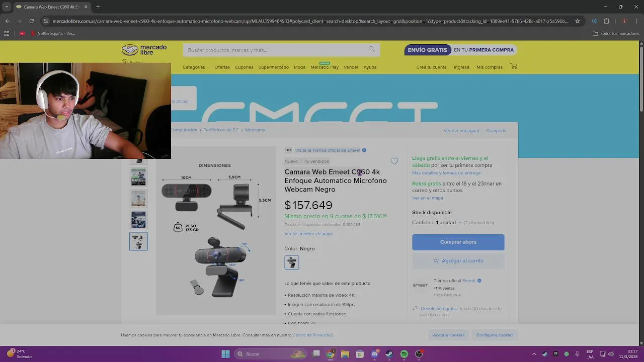Open Visita la Tienda oficial de Emeet link
This screenshot has height=362, width=644.
click(x=328, y=150)
